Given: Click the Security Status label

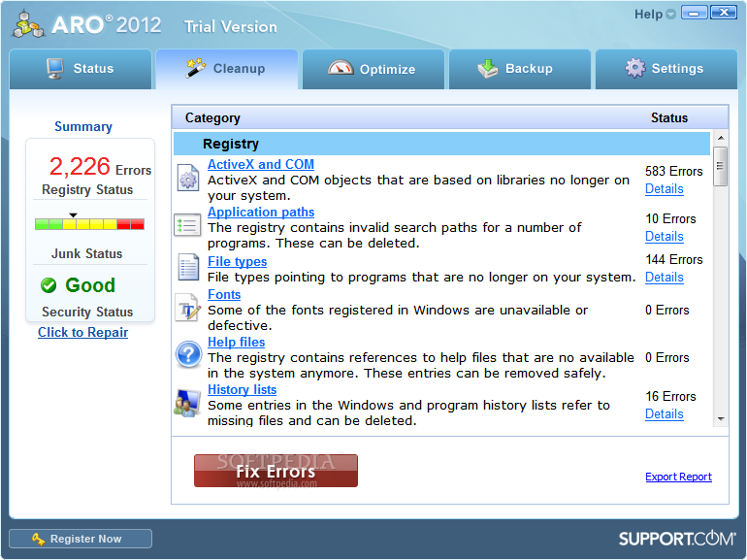Looking at the screenshot, I should pyautogui.click(x=87, y=312).
